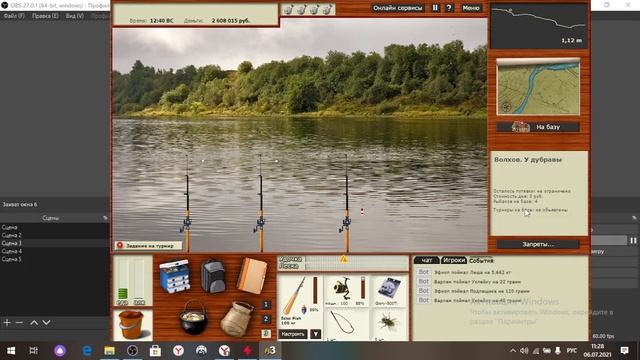
Task: Open the gray backpack inventory
Action: pos(213,276)
